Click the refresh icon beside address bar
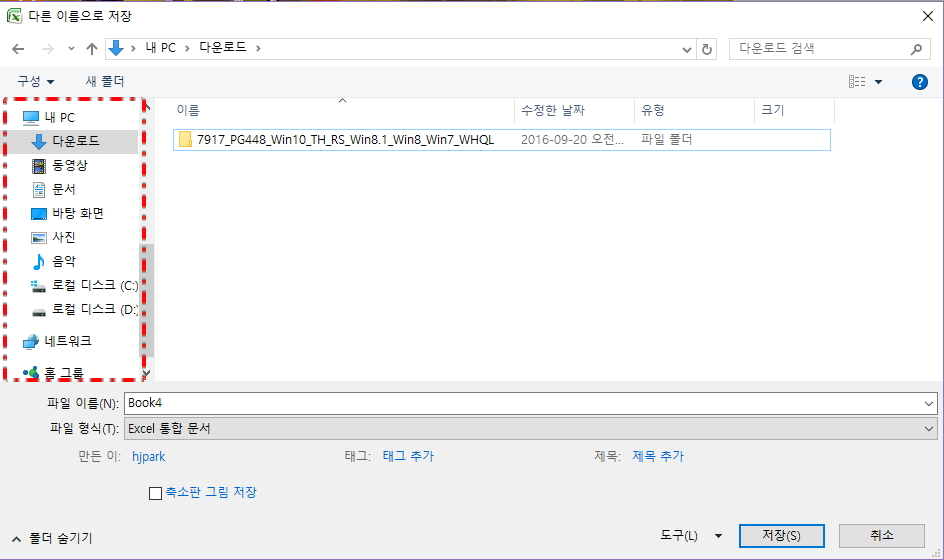The width and height of the screenshot is (944, 560). [x=708, y=48]
